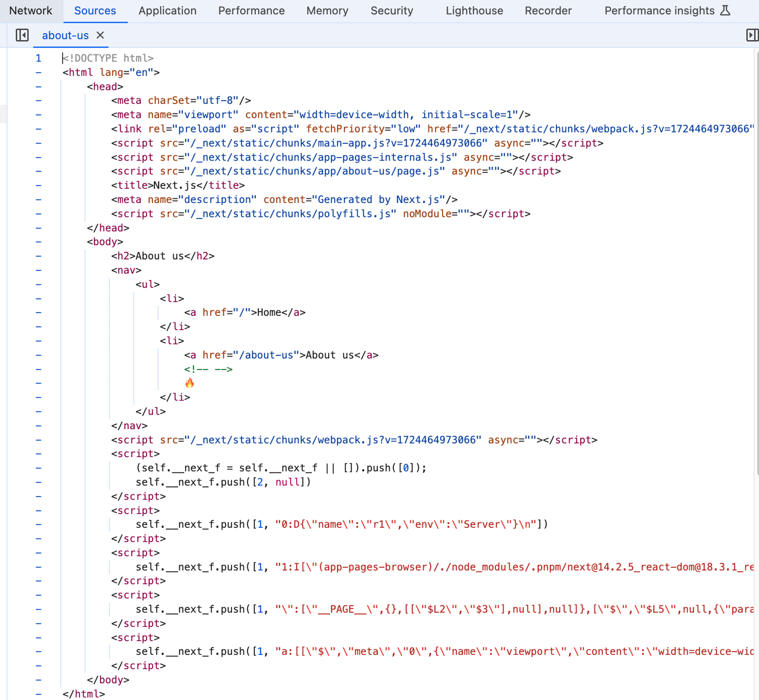Click the polyfills.js script src path
The image size is (759, 700).
[290, 214]
